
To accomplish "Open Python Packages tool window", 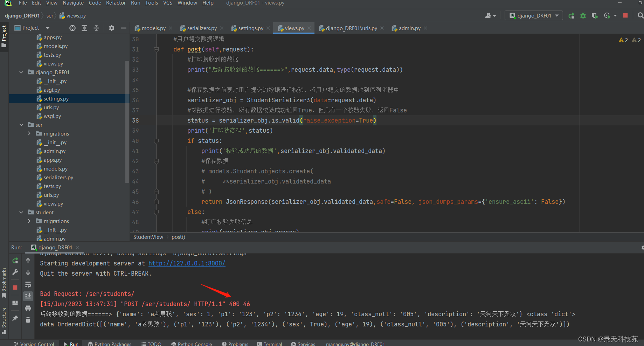I will pos(110,344).
